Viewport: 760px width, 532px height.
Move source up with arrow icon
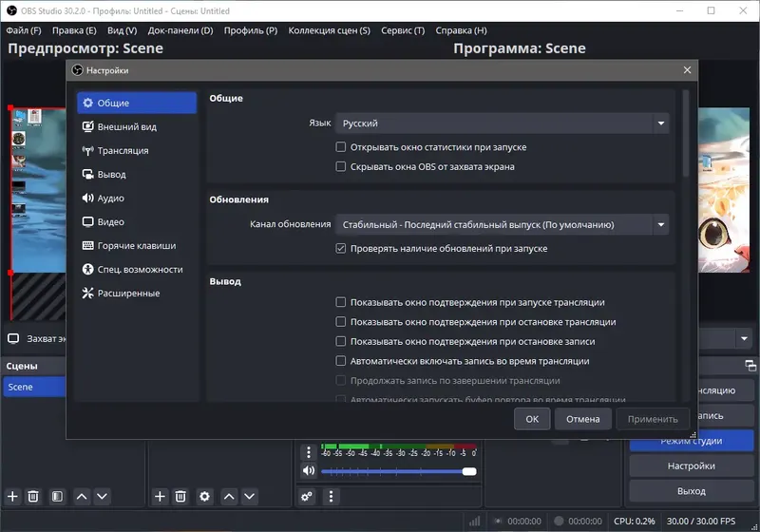click(x=229, y=496)
